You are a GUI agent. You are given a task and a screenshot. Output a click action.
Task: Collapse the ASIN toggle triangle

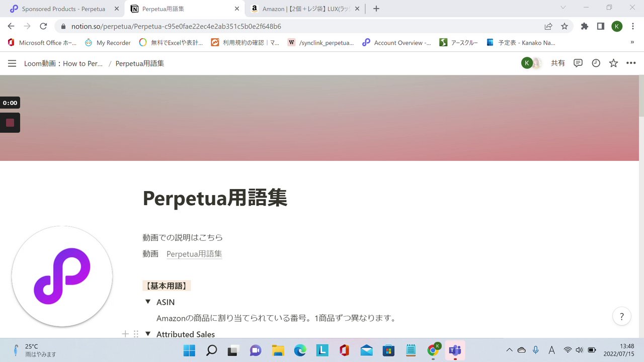148,302
